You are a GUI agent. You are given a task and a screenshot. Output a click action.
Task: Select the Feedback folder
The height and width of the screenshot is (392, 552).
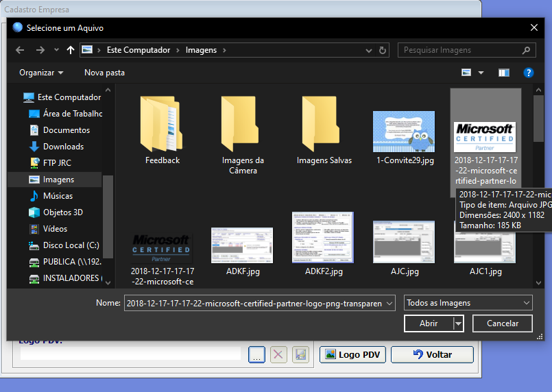(163, 130)
